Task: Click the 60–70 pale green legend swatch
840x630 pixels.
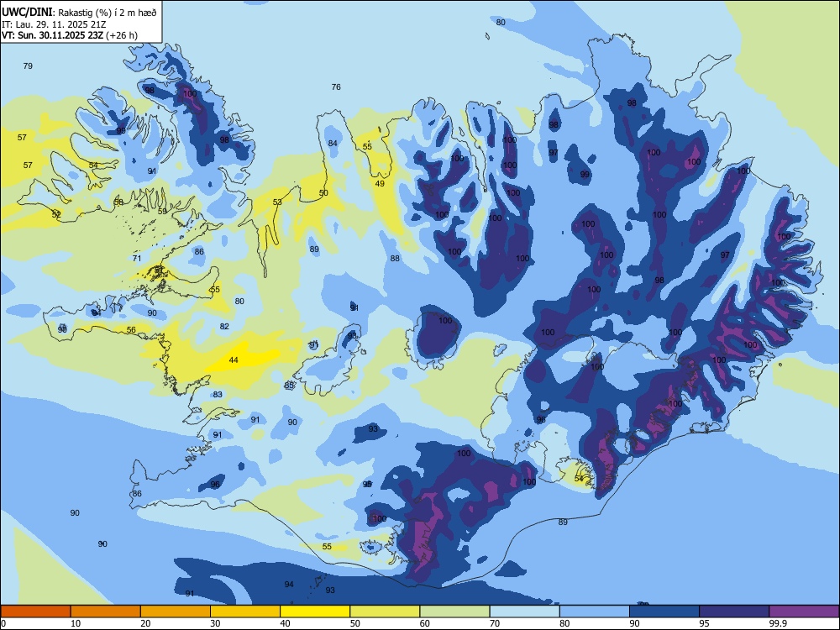Action: click(454, 612)
